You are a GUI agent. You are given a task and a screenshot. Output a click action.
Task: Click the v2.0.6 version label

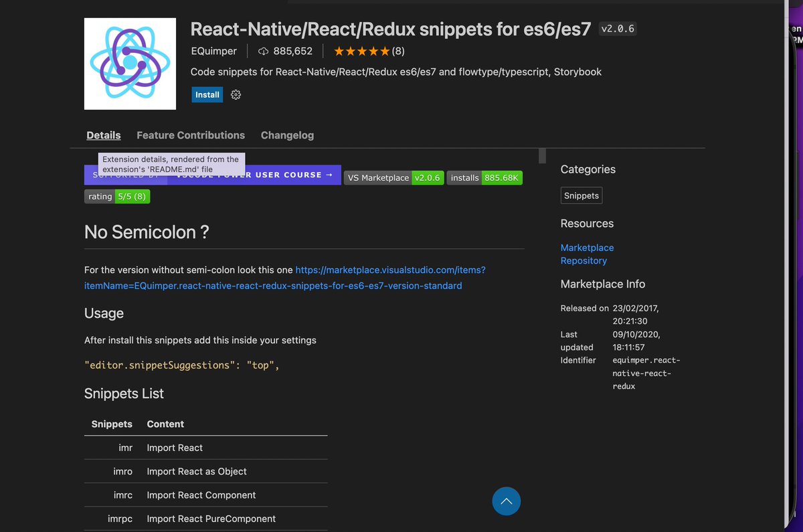(618, 29)
